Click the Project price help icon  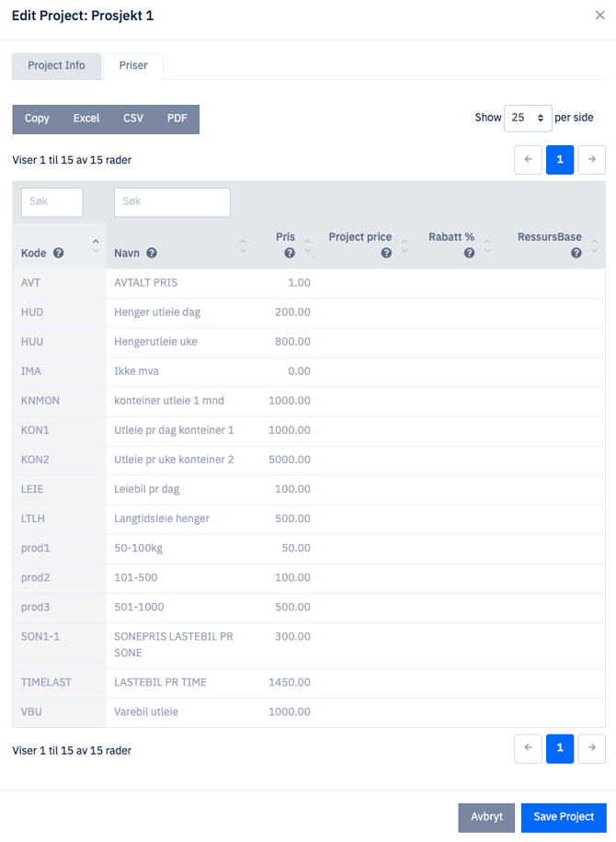coord(386,253)
